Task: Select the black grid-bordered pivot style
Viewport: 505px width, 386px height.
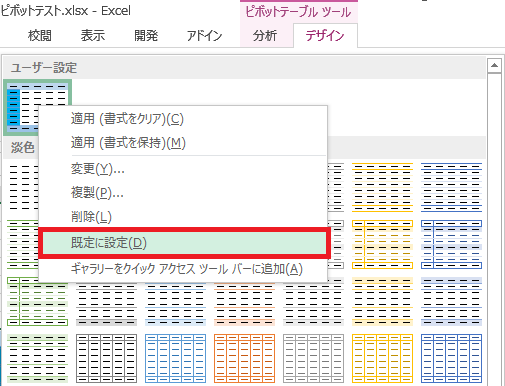Action: tap(106, 359)
